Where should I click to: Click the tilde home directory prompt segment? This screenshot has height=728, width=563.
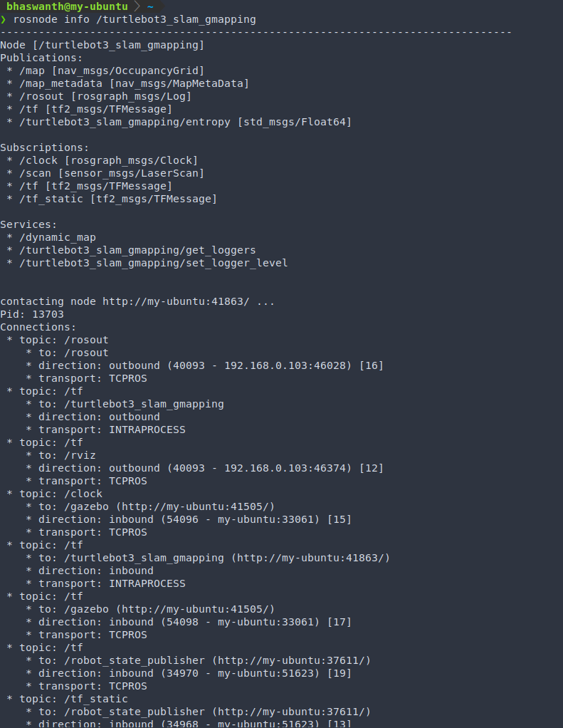point(150,6)
